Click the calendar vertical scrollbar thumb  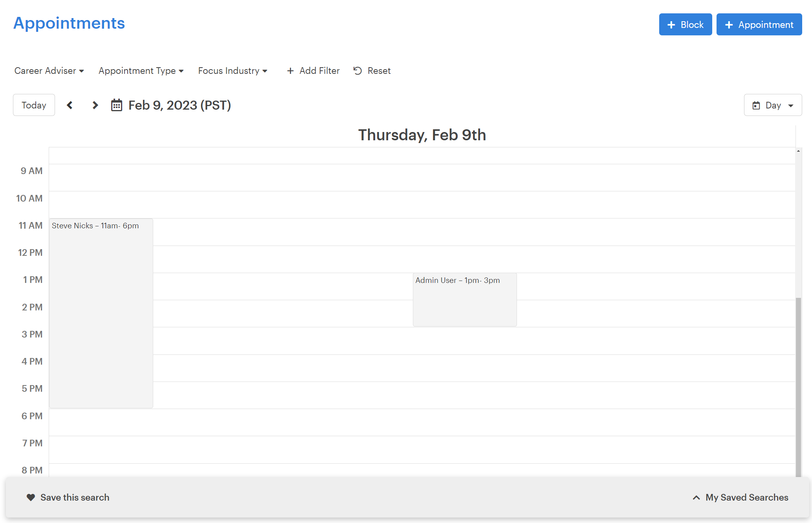pyautogui.click(x=798, y=385)
